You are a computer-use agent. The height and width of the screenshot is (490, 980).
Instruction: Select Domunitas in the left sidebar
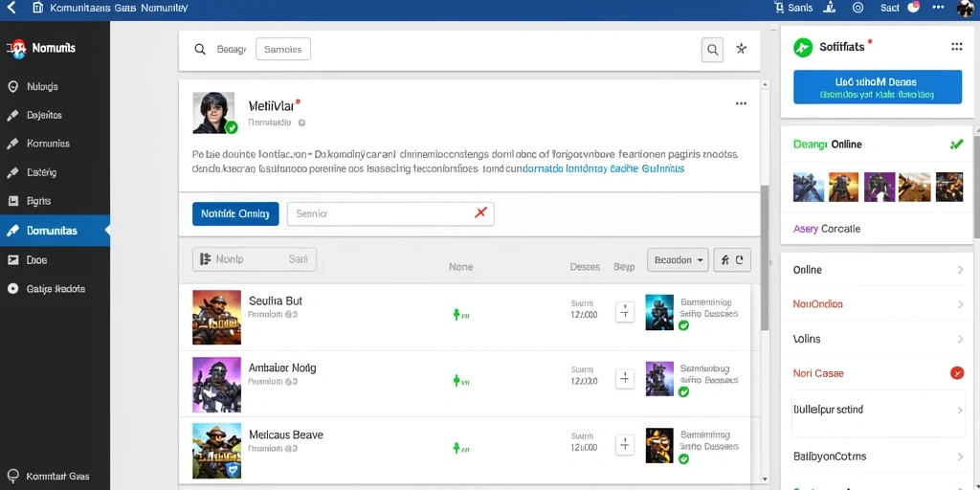[55, 231]
